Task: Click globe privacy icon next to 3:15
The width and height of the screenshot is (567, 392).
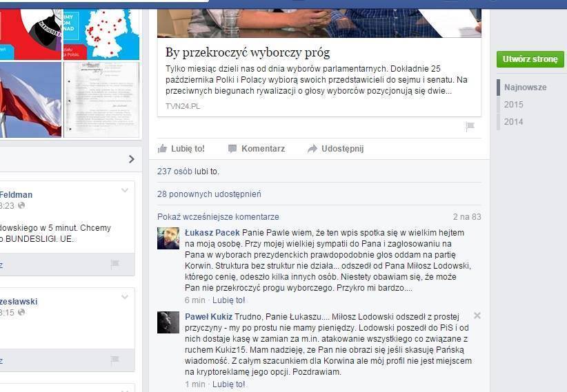Action: tap(21, 312)
